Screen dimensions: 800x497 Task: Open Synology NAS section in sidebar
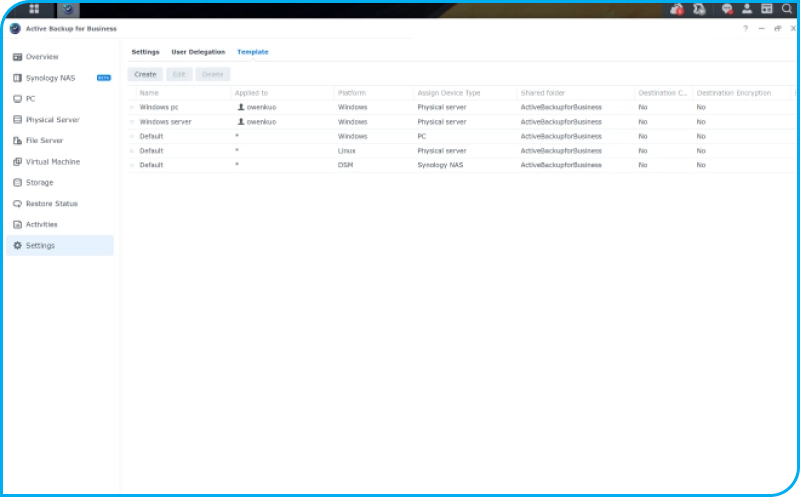(x=60, y=78)
